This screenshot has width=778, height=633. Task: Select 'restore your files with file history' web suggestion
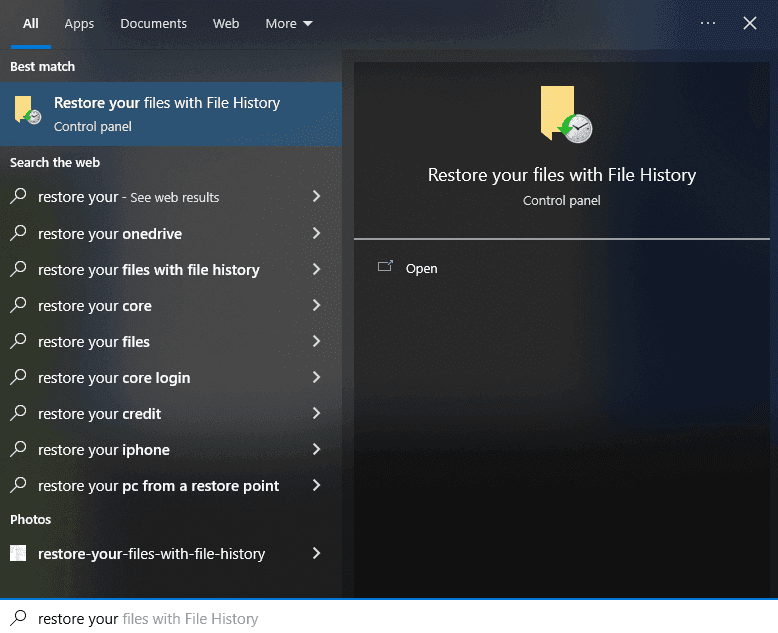pos(171,269)
